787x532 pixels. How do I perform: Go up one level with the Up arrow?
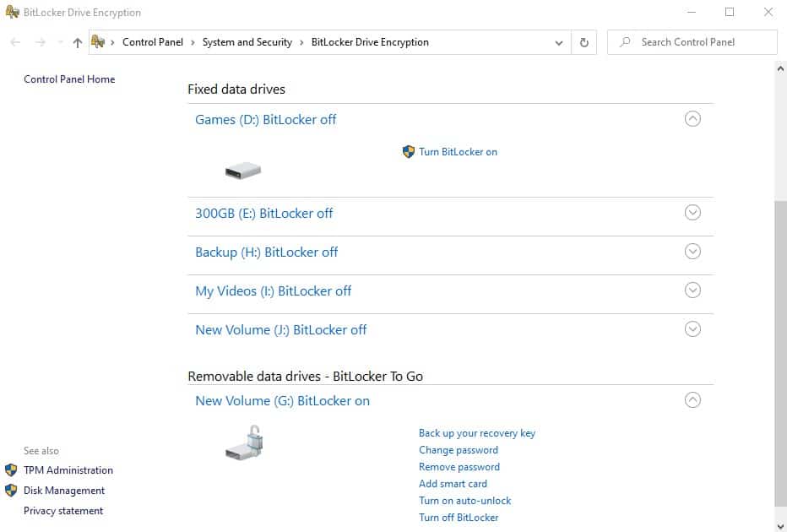(x=78, y=43)
